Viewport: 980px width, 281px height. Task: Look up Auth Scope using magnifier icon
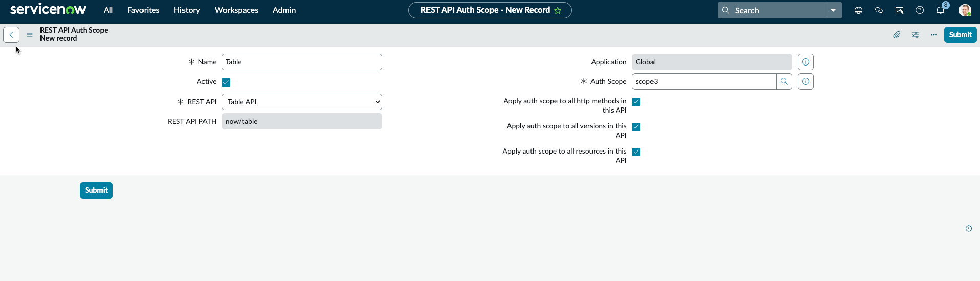tap(784, 81)
